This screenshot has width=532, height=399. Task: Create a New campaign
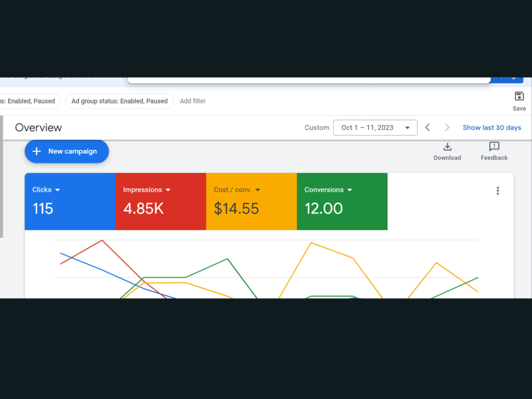tap(67, 151)
